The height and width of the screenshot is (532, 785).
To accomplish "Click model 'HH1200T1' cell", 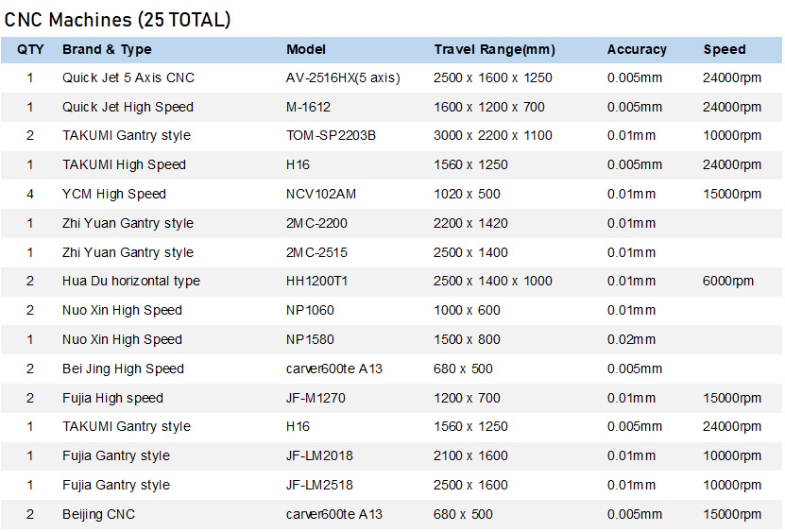I will coord(316,281).
